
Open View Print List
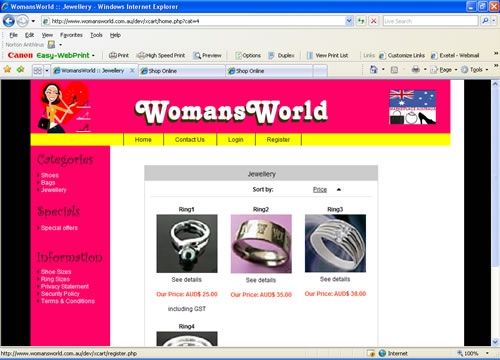tap(327, 55)
